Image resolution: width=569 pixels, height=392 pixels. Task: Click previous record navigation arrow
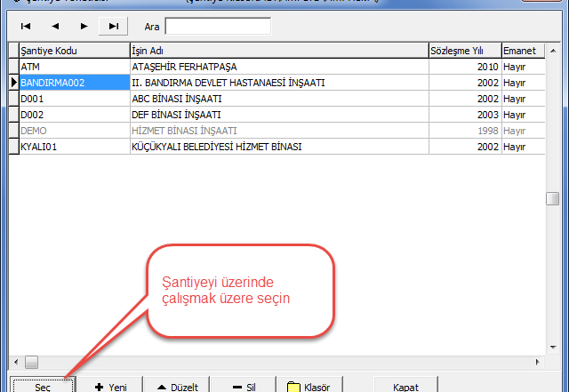54,27
